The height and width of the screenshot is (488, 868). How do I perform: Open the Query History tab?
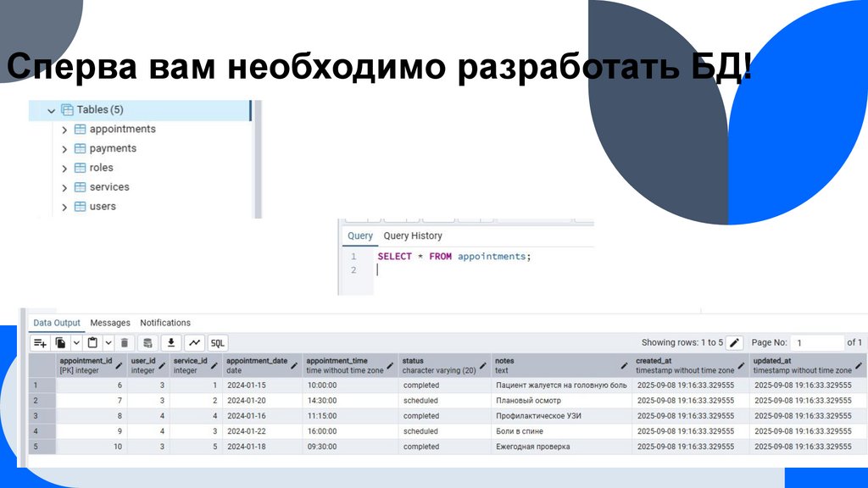point(413,236)
